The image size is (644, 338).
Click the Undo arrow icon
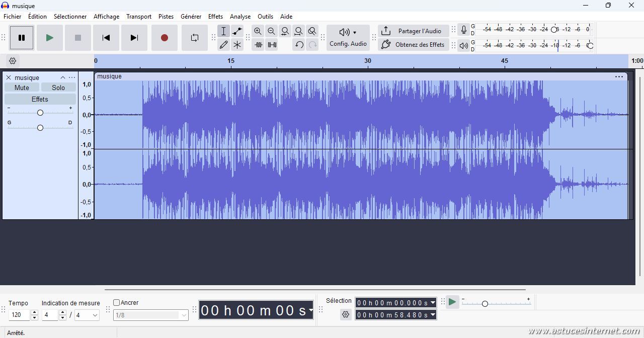[x=299, y=45]
